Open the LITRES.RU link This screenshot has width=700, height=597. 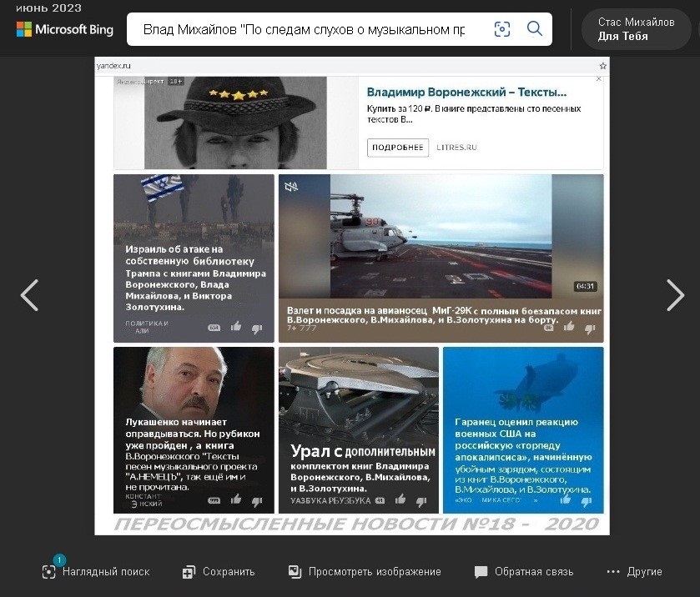[x=456, y=148]
